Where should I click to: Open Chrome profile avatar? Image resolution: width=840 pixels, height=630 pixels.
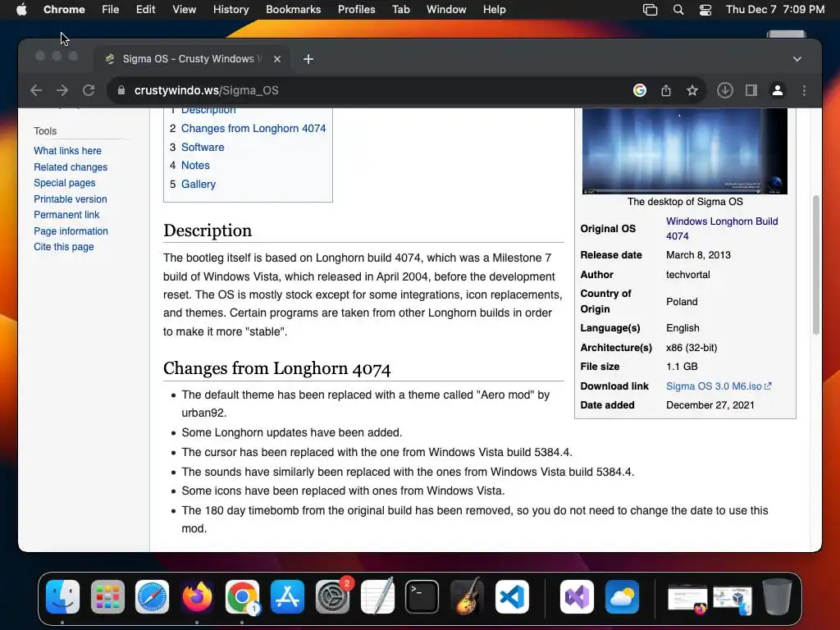pyautogui.click(x=778, y=90)
